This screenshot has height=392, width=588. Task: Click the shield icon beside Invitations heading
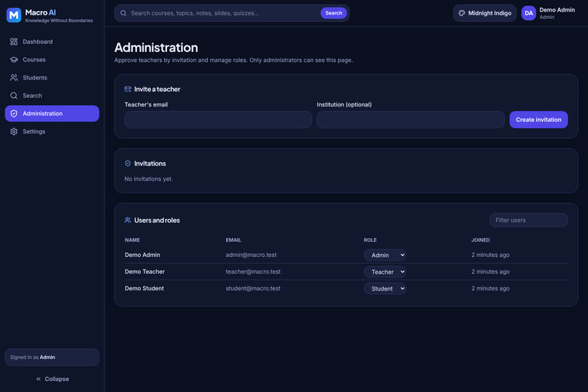click(128, 164)
